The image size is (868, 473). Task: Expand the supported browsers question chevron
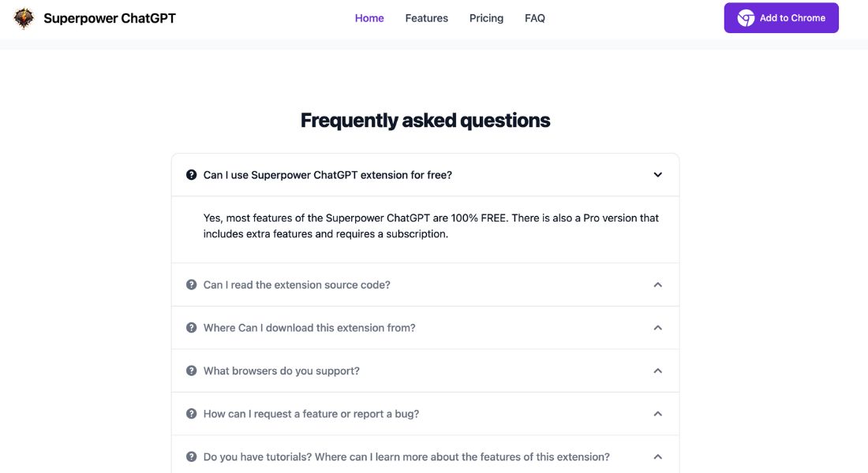[x=657, y=371]
